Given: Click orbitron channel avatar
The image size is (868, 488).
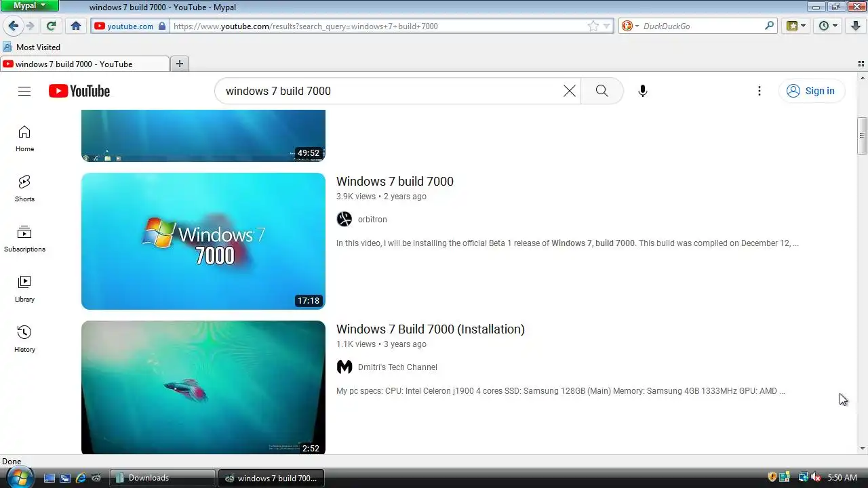Looking at the screenshot, I should coord(344,219).
